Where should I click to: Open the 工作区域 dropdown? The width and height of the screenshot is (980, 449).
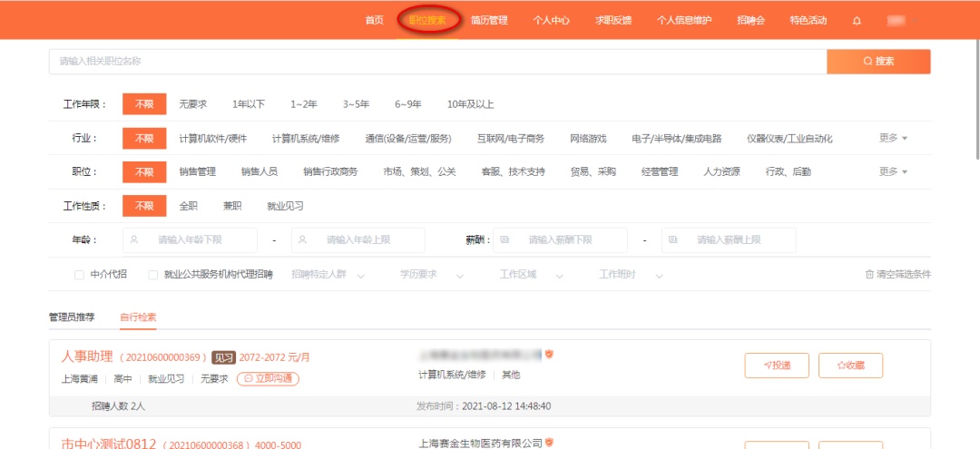(x=526, y=275)
